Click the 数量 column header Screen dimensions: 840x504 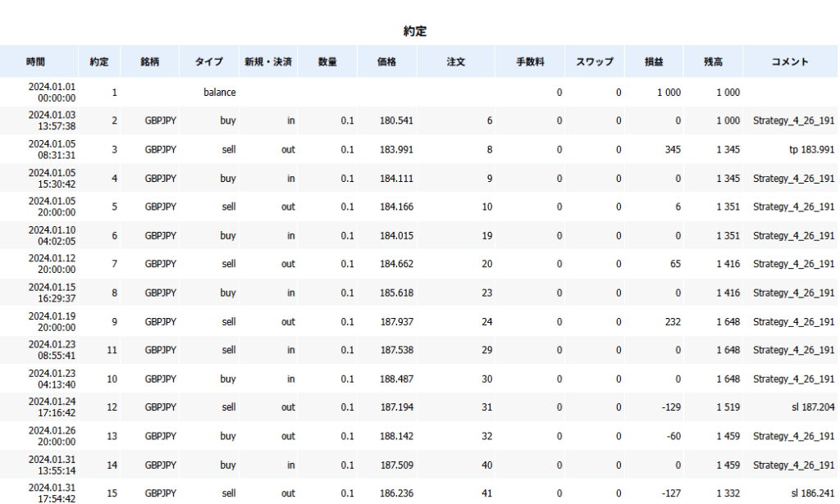pyautogui.click(x=327, y=62)
